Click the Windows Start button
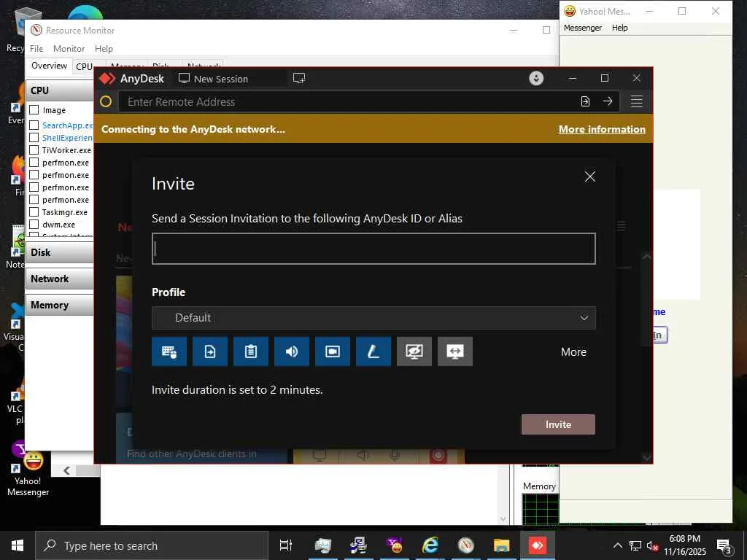747x560 pixels. 18,545
